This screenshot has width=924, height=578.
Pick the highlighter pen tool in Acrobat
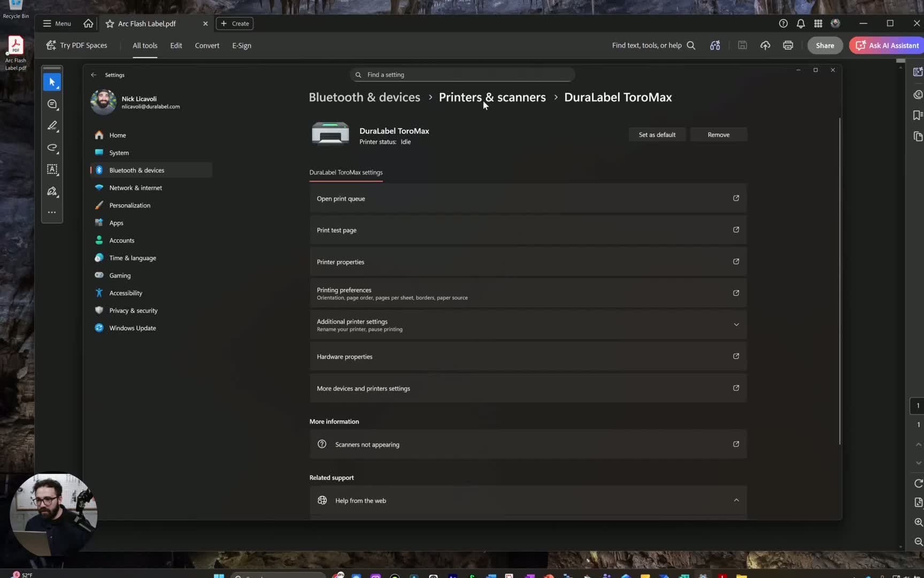(x=52, y=126)
